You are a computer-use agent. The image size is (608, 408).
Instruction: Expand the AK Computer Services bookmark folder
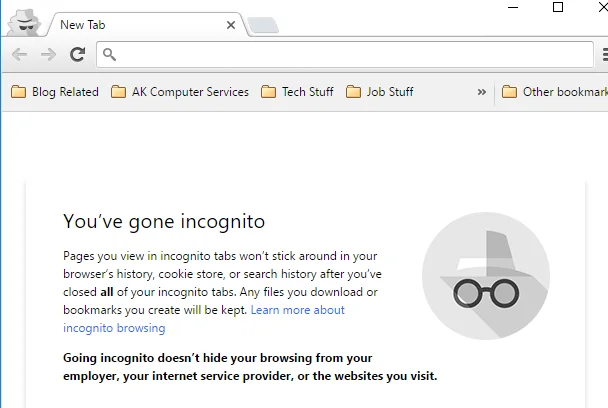[x=180, y=92]
